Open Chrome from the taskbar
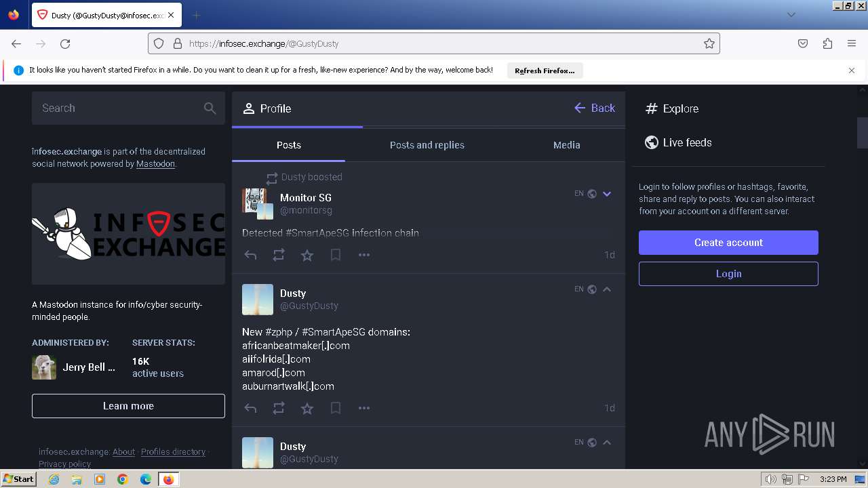Viewport: 868px width, 488px height. coord(123,479)
